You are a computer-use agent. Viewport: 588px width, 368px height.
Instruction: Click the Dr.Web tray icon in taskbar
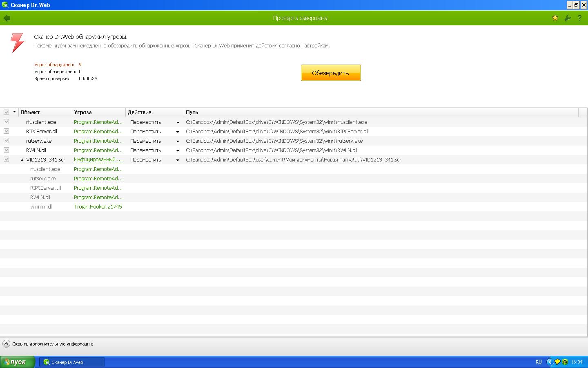tap(565, 362)
